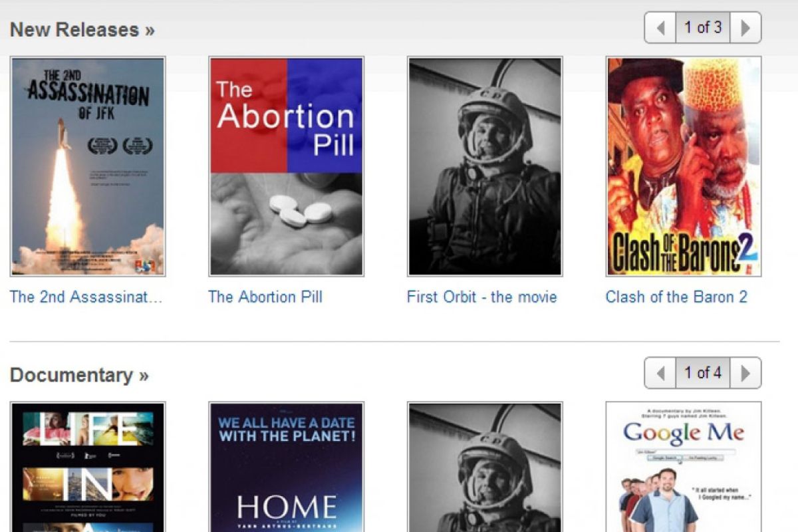Open 'First Orbit - the movie' title link
This screenshot has width=798, height=532.
pos(481,297)
